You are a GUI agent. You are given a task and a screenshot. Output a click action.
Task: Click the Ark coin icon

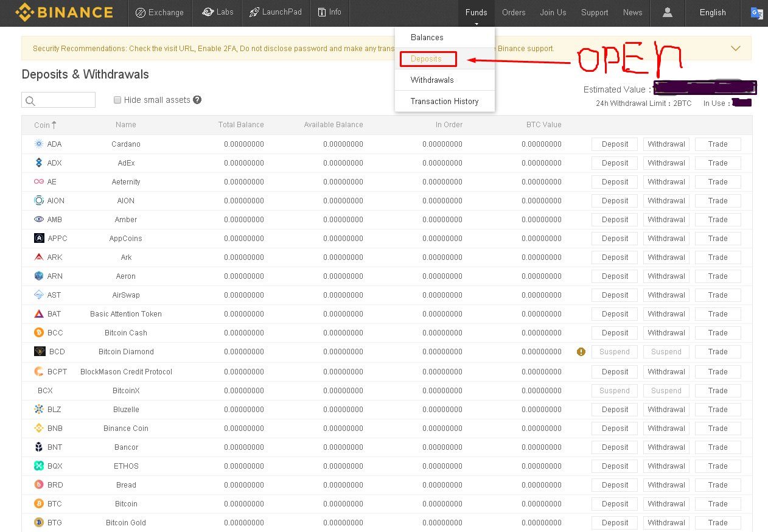tap(39, 257)
